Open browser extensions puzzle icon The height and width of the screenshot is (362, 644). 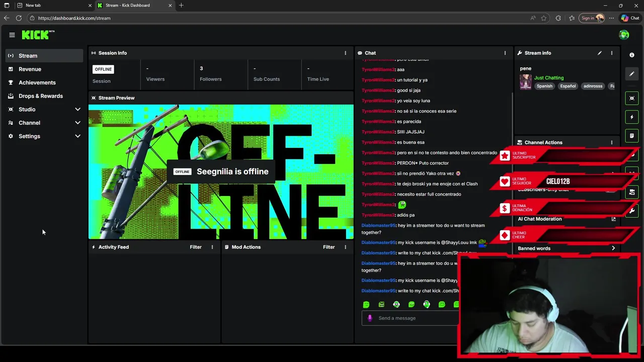558,18
